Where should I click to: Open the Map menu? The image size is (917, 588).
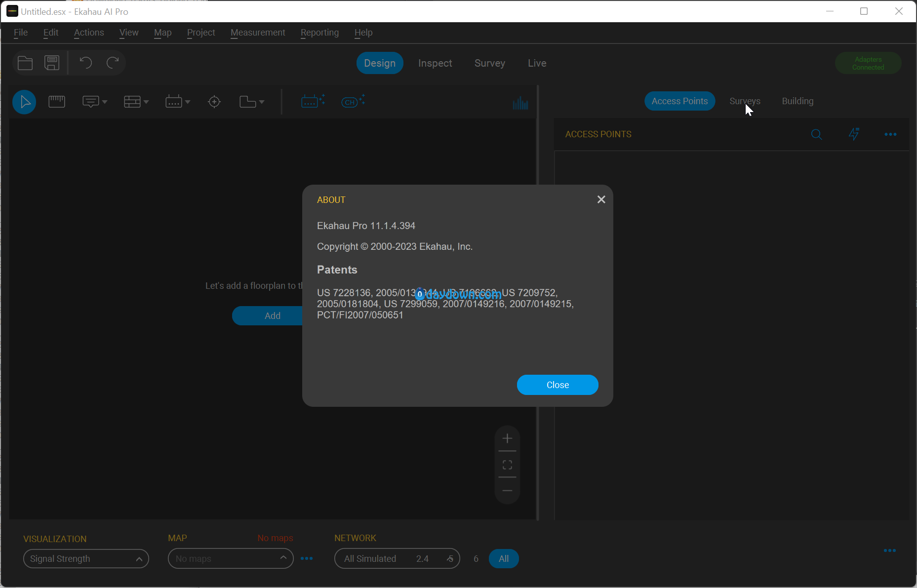pos(163,33)
